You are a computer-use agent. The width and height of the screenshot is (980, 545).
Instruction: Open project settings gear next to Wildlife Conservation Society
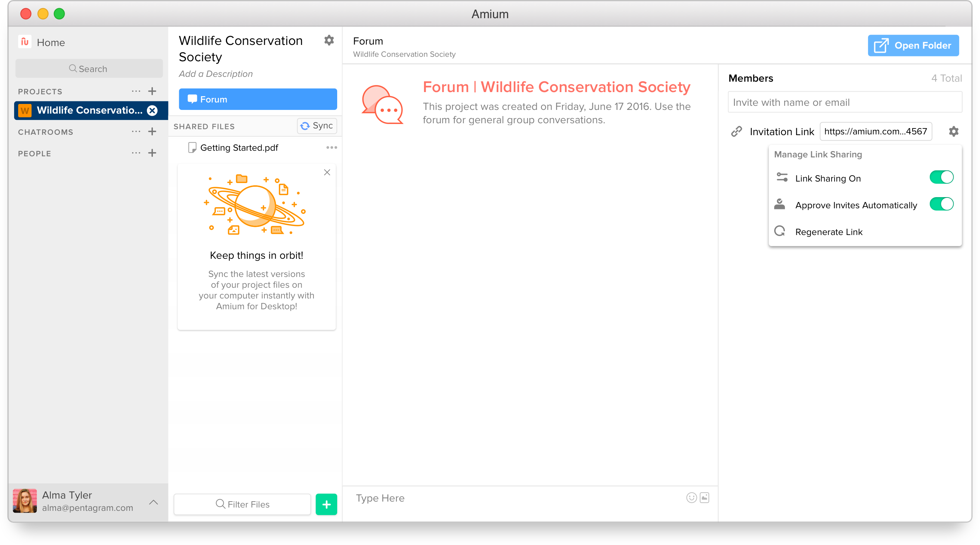point(329,40)
